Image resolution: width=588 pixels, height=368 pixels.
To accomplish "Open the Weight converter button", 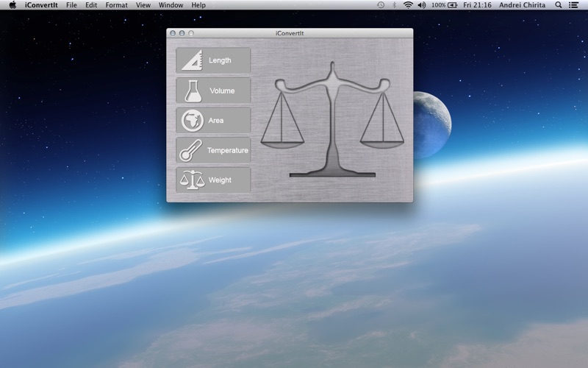I will [213, 180].
